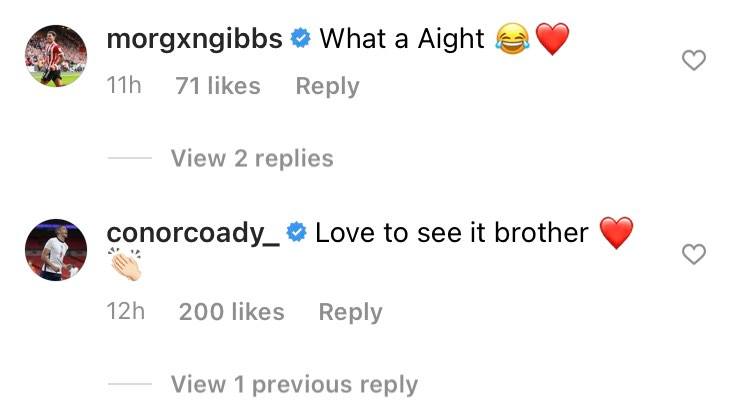
Task: Like conorcoady_'s comment using heart outline
Action: (x=694, y=254)
